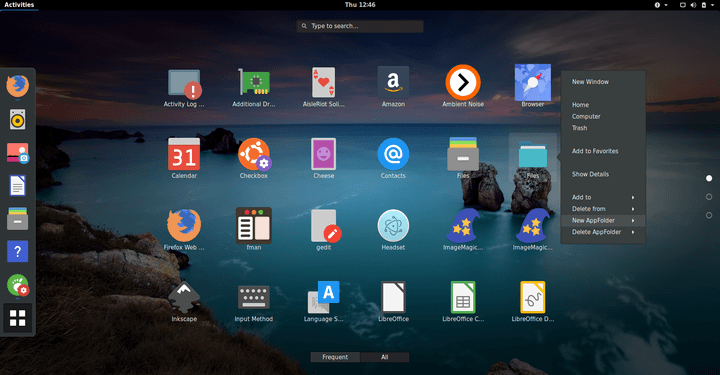Open Help question mark icon in dock
Image resolution: width=720 pixels, height=375 pixels.
click(17, 252)
